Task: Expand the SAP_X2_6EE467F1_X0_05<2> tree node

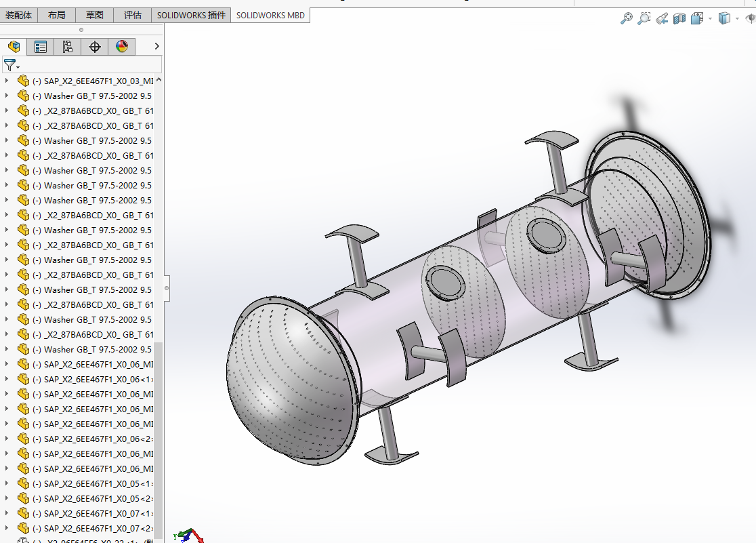Action: pos(6,498)
